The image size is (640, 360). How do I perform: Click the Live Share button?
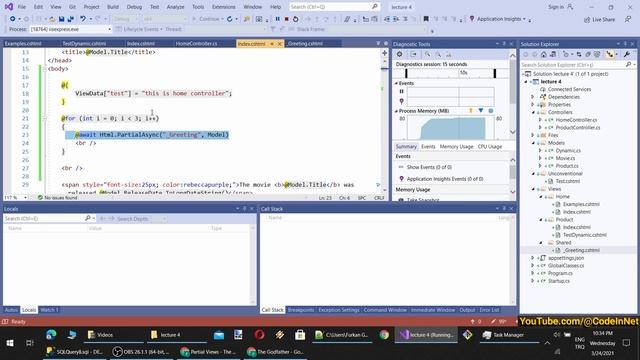[600, 19]
